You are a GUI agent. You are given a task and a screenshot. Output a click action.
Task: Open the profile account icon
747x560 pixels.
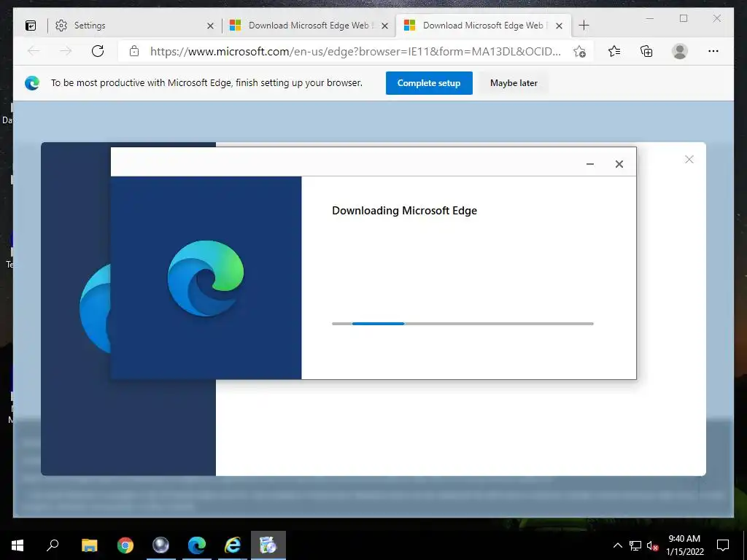680,51
